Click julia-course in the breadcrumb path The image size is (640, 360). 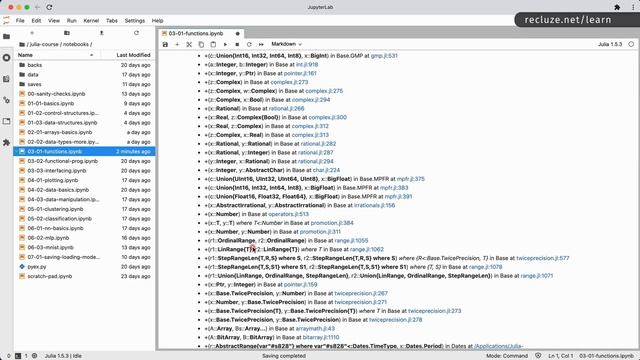tap(44, 44)
